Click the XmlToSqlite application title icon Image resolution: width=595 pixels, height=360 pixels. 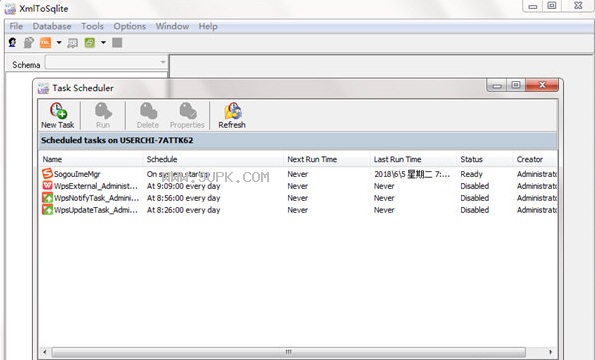(x=10, y=8)
